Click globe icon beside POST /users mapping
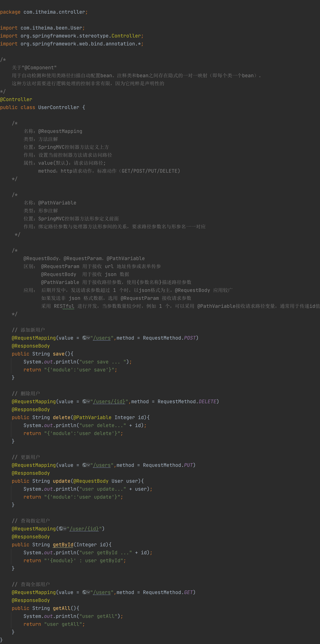The image size is (320, 644). [x=85, y=338]
